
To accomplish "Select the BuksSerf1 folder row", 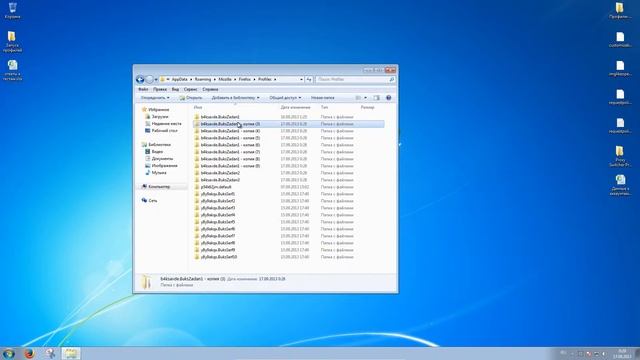I will [x=288, y=194].
